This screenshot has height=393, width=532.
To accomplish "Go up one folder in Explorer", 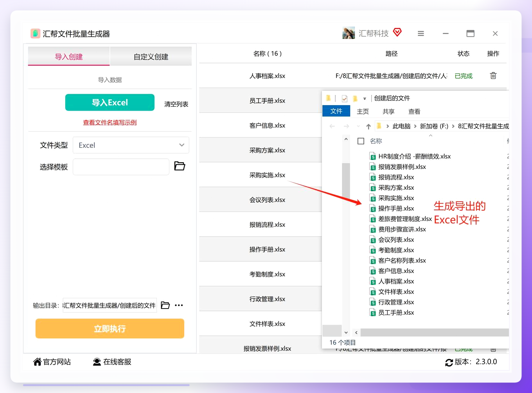I will pyautogui.click(x=368, y=126).
